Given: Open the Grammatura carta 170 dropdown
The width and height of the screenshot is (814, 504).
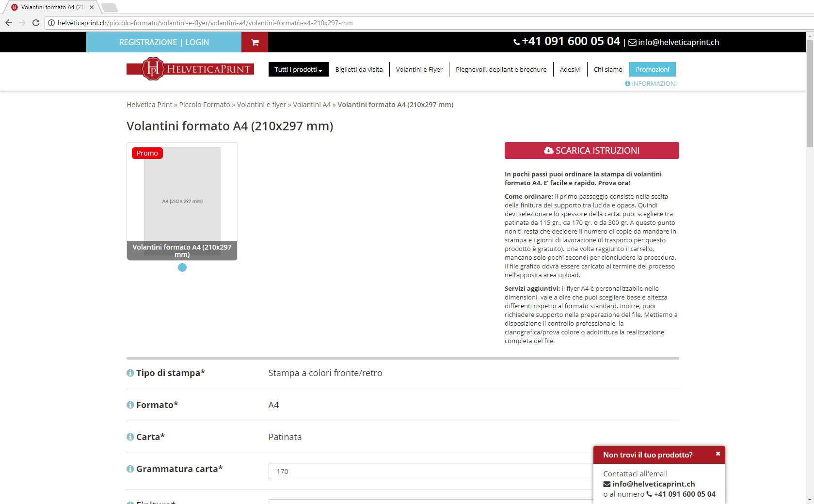Looking at the screenshot, I should pos(431,471).
